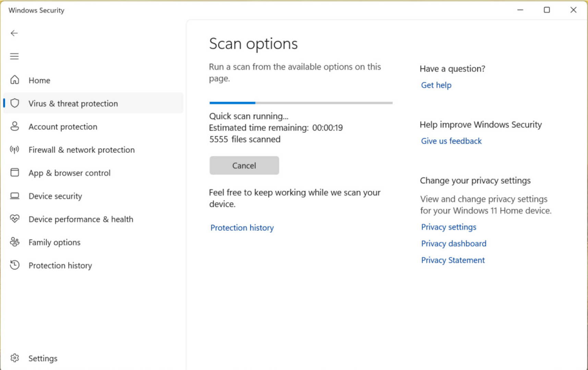588x370 pixels.
Task: Open Firewall & network protection via its signal icon
Action: coord(15,150)
